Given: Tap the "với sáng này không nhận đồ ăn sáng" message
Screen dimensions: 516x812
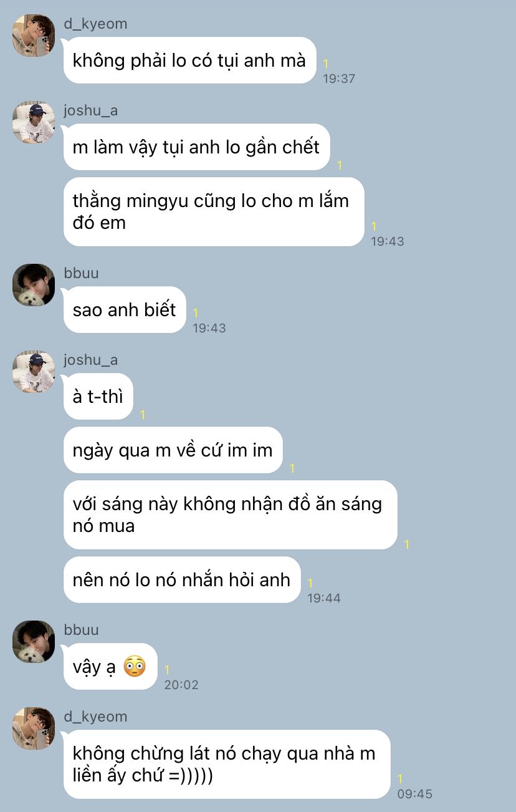Looking at the screenshot, I should click(231, 515).
